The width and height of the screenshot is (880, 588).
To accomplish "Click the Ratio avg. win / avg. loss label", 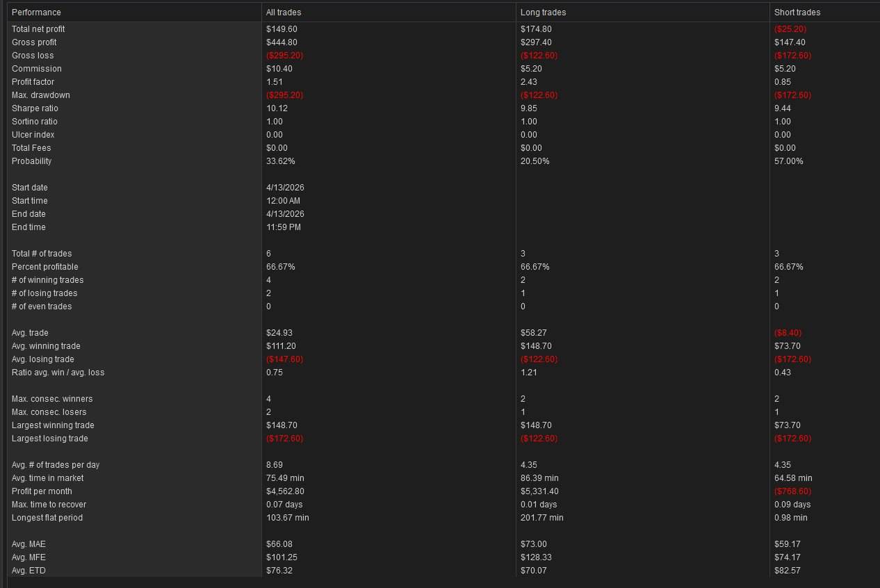I will coord(58,373).
